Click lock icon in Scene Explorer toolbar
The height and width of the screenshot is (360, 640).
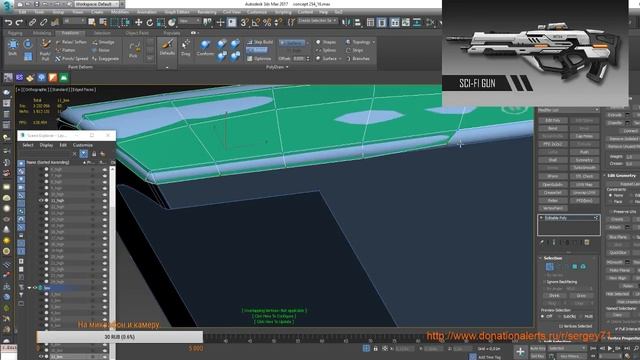tap(94, 154)
